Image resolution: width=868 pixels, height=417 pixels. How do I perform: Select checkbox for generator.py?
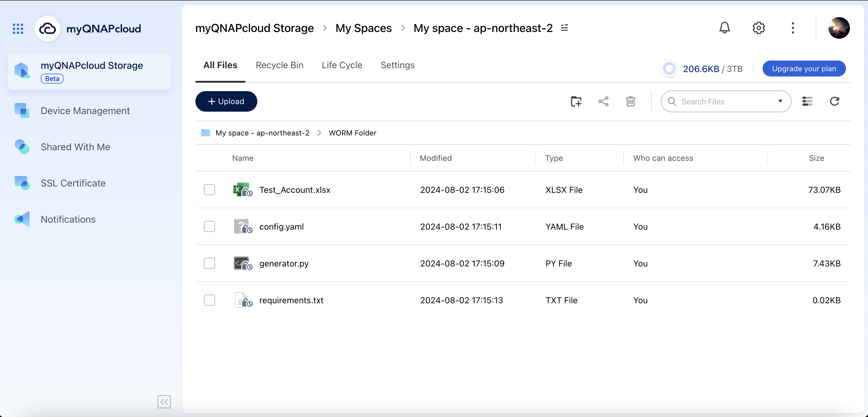[209, 263]
